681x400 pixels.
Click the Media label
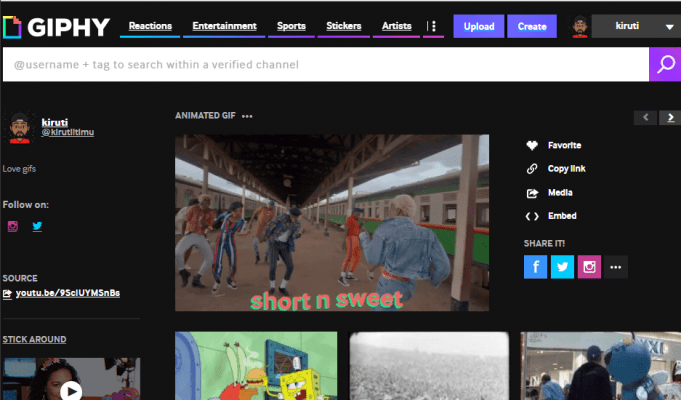click(x=560, y=192)
